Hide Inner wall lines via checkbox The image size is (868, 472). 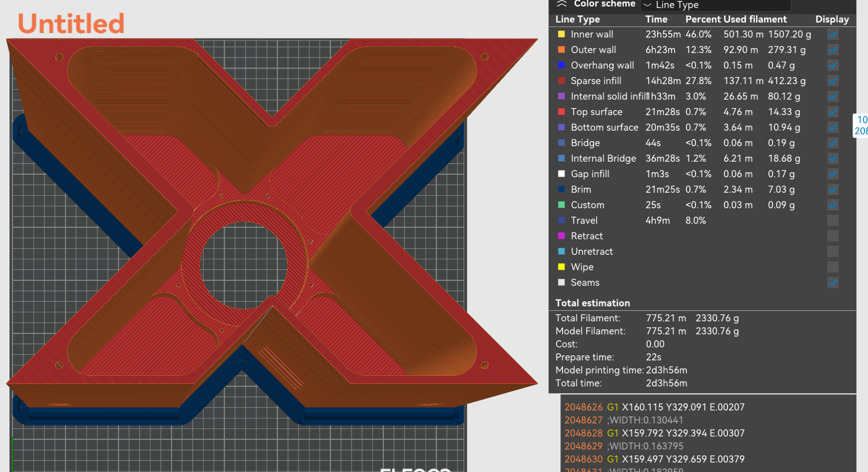[832, 35]
